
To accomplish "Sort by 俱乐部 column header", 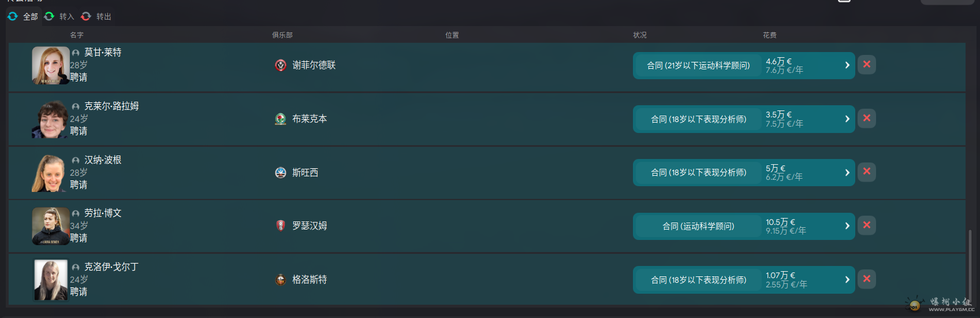I will (282, 35).
